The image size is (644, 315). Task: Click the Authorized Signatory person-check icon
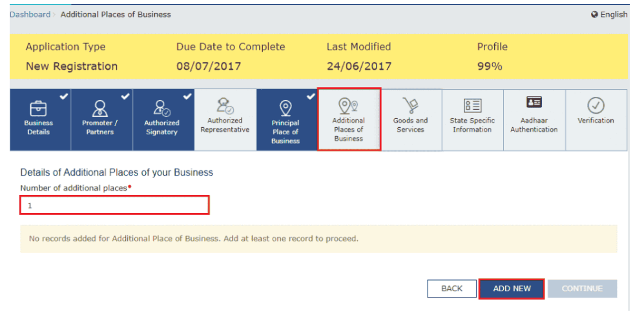point(162,109)
